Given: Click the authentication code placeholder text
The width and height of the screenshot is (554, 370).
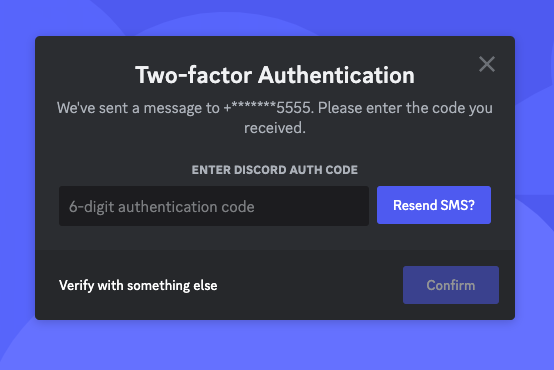Looking at the screenshot, I should coord(161,207).
